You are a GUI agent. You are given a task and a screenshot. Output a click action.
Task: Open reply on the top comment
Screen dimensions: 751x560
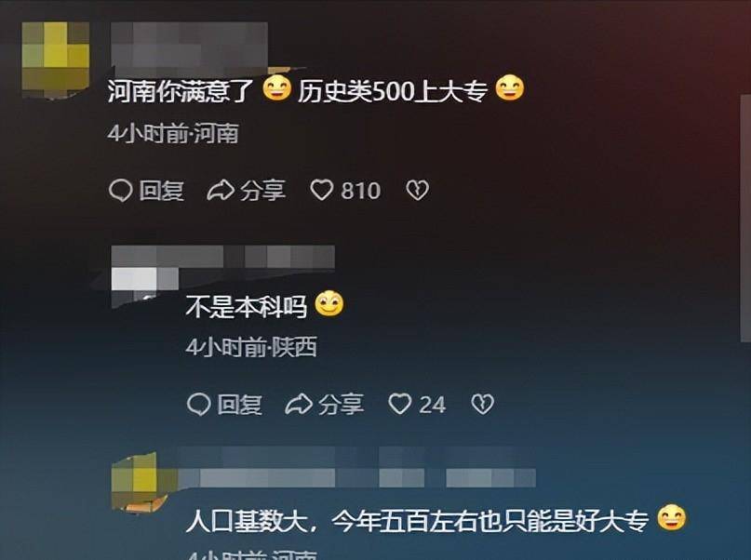(146, 190)
